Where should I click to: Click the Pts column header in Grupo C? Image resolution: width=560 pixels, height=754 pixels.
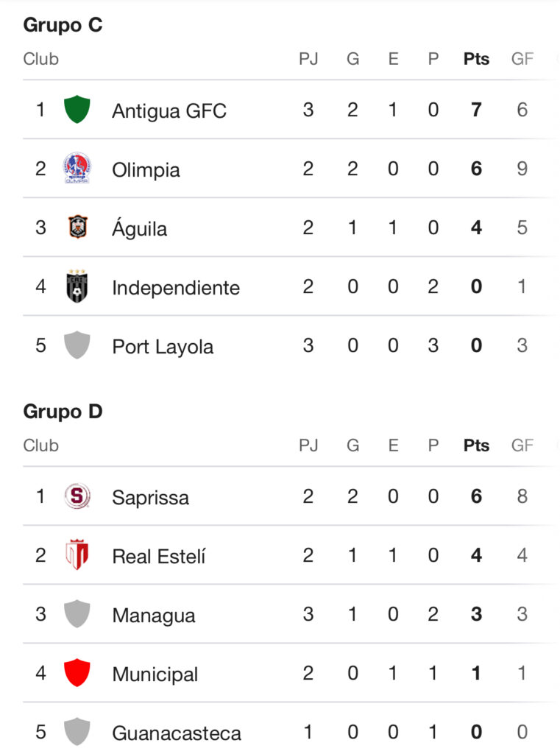476,59
